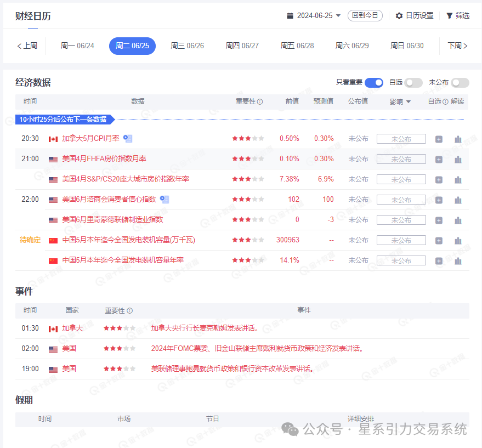Open news icon beside 加拿大5月CPI月率
The width and height of the screenshot is (482, 448).
[128, 139]
